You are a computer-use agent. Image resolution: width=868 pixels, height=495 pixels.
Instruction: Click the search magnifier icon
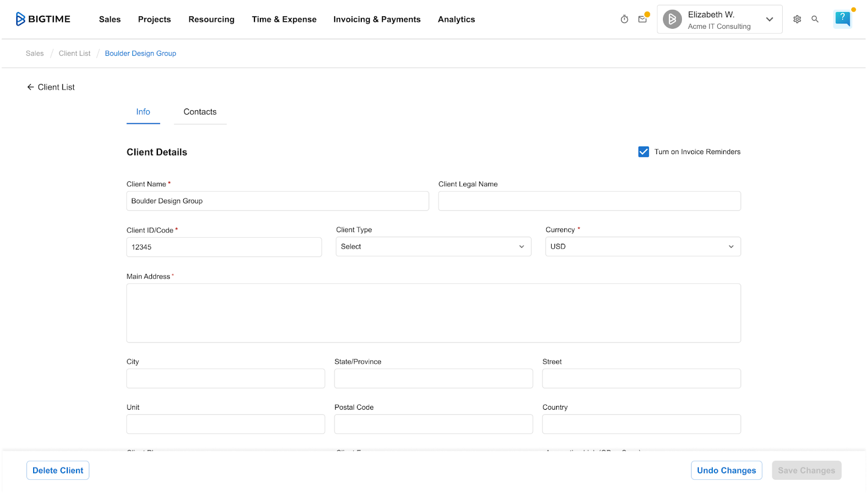pos(815,19)
